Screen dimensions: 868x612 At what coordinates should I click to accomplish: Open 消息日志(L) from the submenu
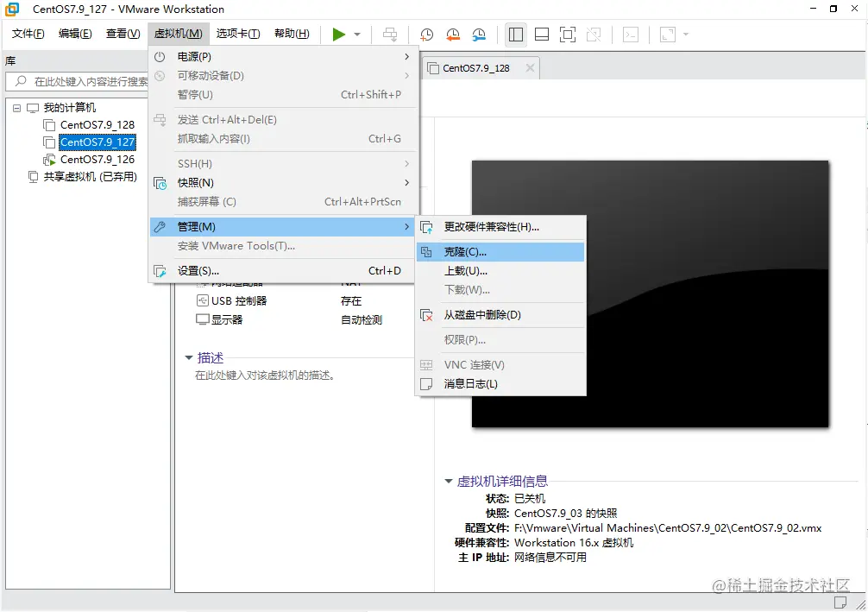coord(500,384)
